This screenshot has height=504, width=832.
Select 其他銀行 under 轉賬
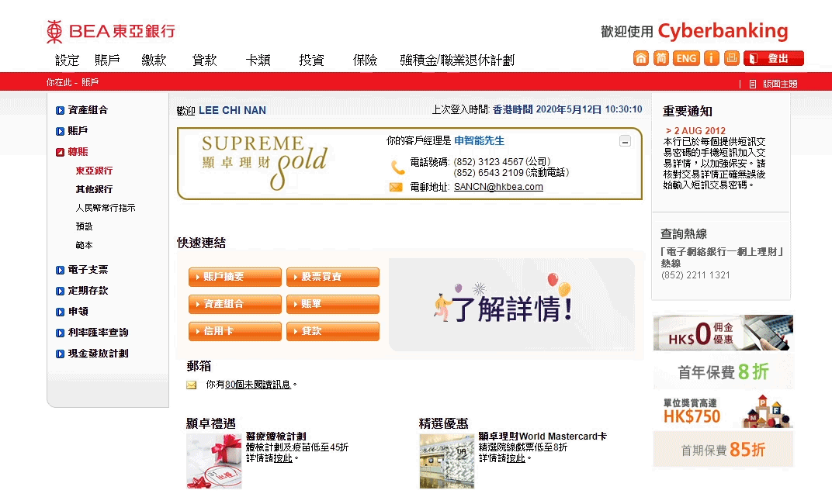94,189
